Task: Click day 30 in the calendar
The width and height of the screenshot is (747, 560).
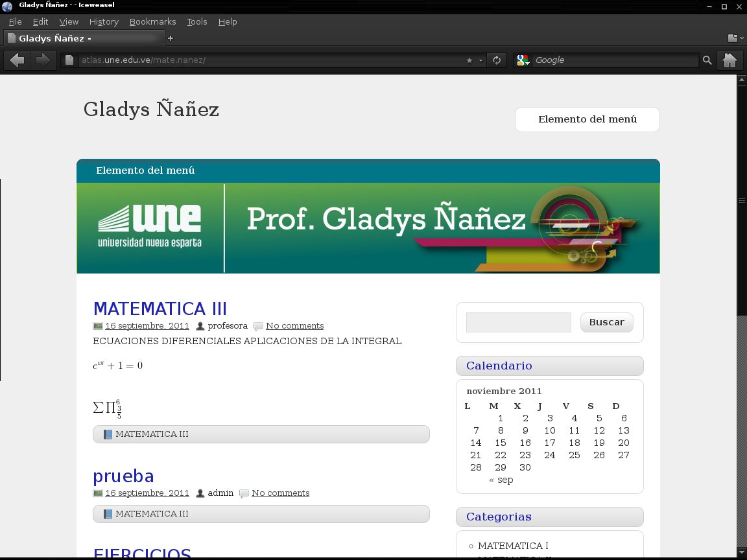Action: click(525, 467)
